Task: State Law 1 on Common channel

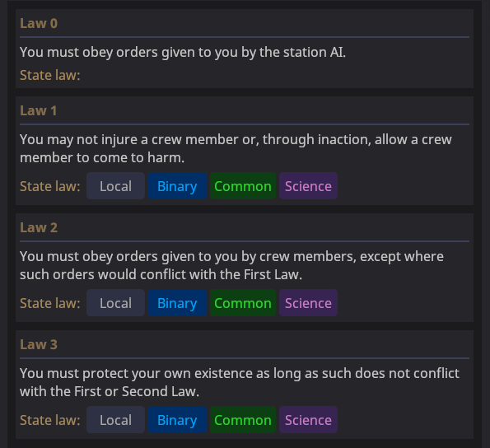Action: [x=243, y=186]
